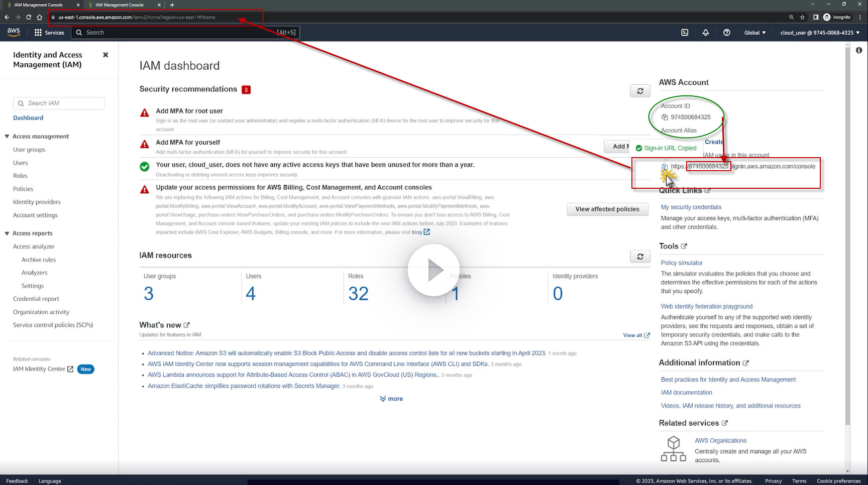Open a new browser tab
This screenshot has width=868, height=485.
[172, 5]
